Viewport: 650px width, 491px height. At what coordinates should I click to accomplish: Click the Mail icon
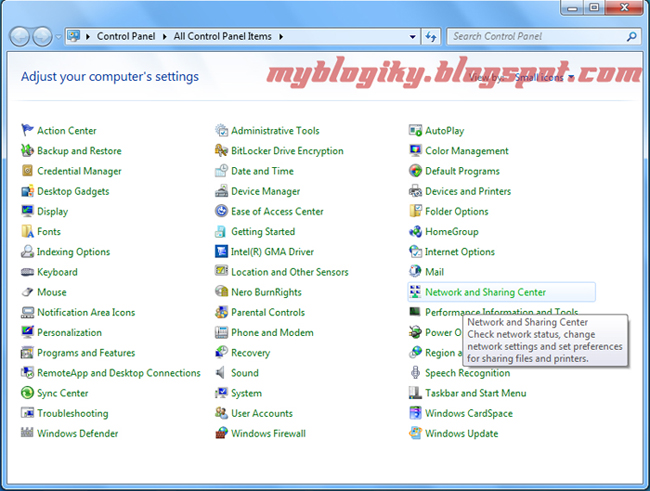415,272
